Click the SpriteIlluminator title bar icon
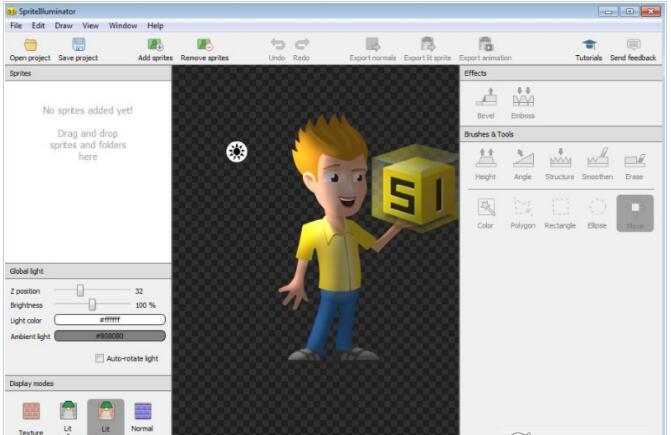The width and height of the screenshot is (671, 435). pyautogui.click(x=12, y=12)
